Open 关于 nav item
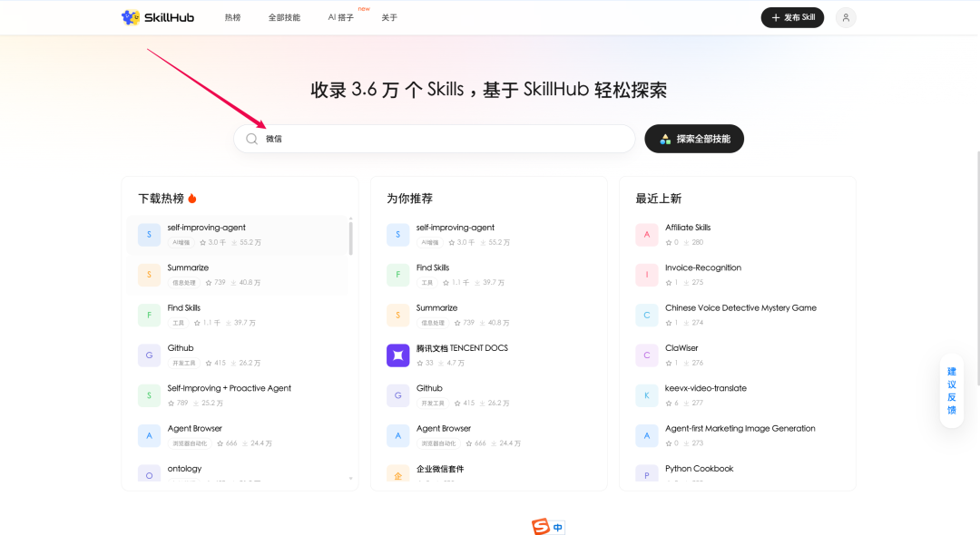This screenshot has height=535, width=980. 389,17
